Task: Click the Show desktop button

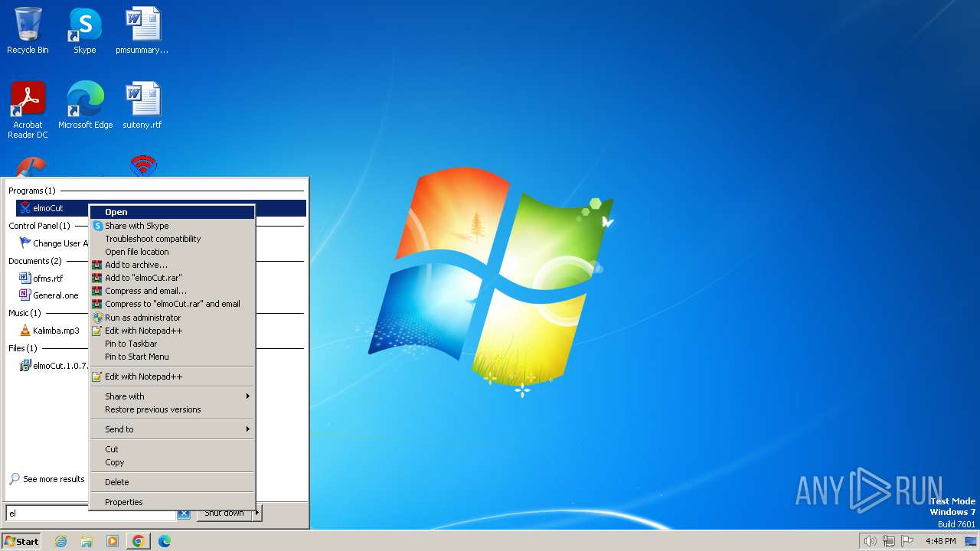Action: click(x=971, y=541)
